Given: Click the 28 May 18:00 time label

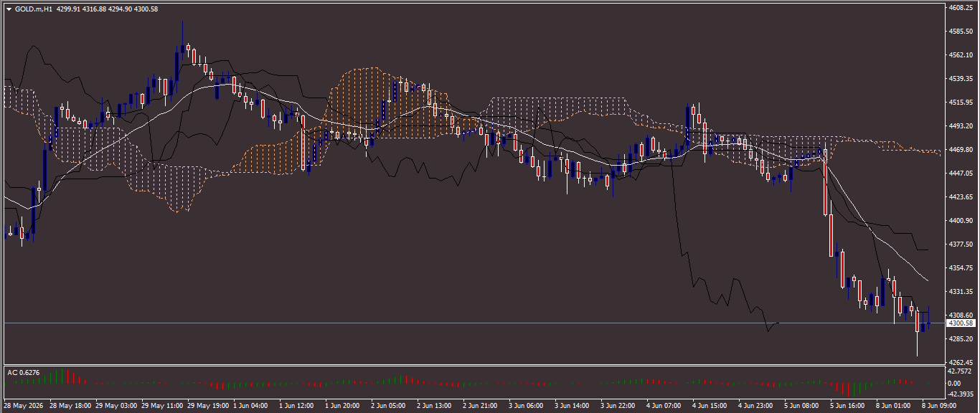Looking at the screenshot, I should tap(70, 406).
